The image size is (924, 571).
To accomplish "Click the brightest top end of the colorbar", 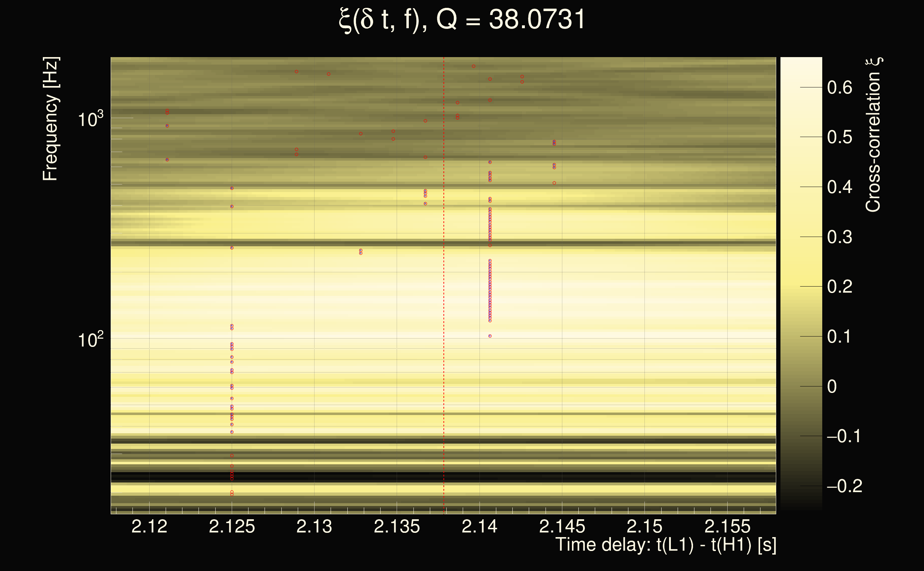I will click(801, 60).
